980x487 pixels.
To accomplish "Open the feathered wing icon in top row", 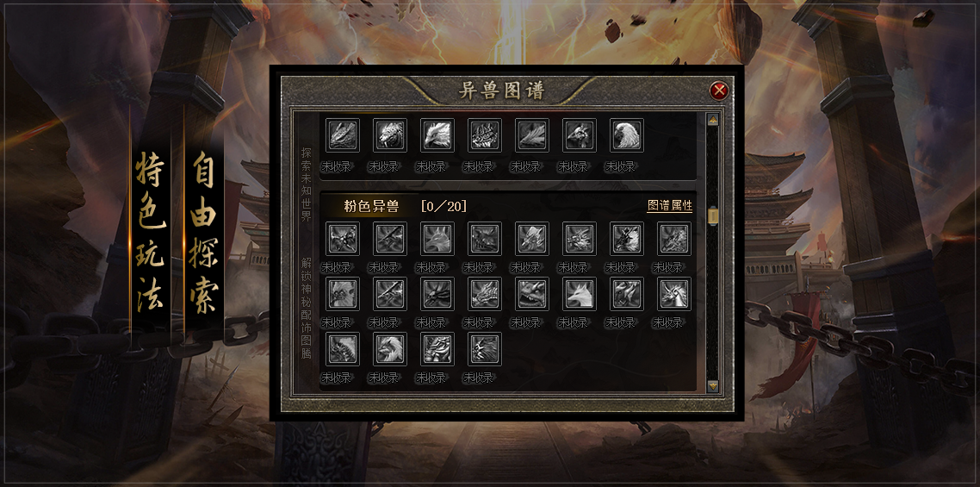I will tap(532, 135).
